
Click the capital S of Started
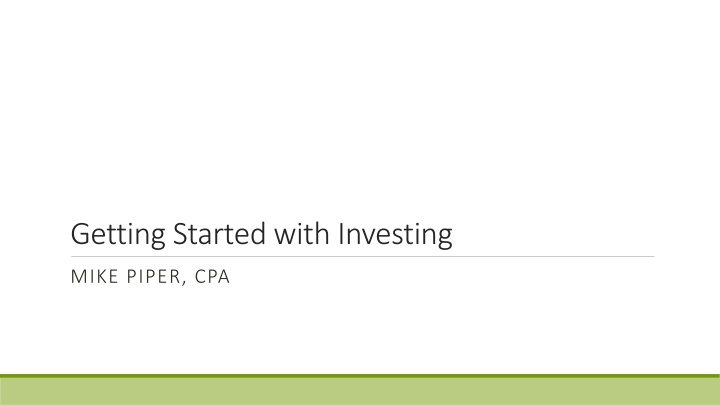pos(180,234)
